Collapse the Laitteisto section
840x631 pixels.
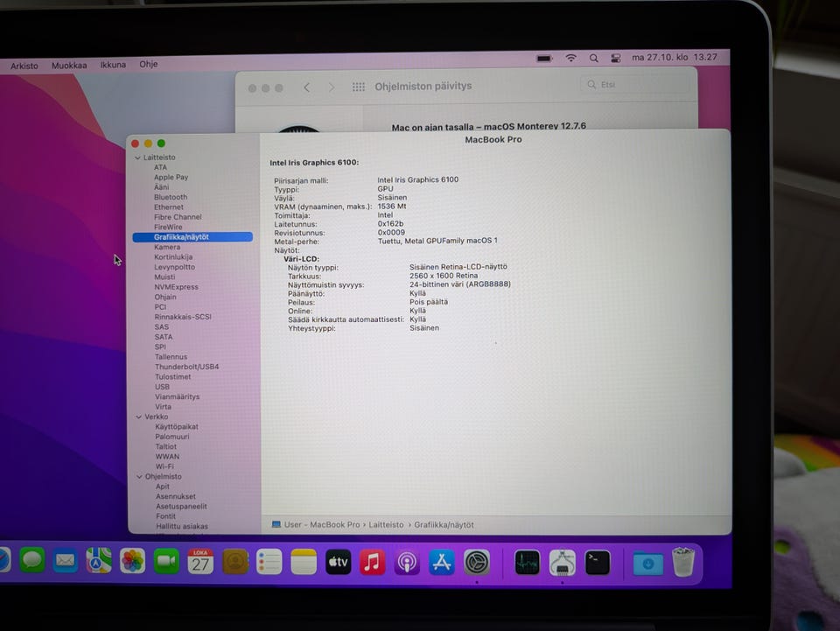(x=137, y=158)
